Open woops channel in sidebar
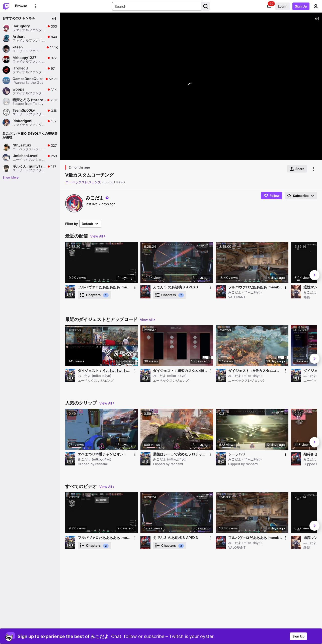322x644 pixels. click(30, 91)
